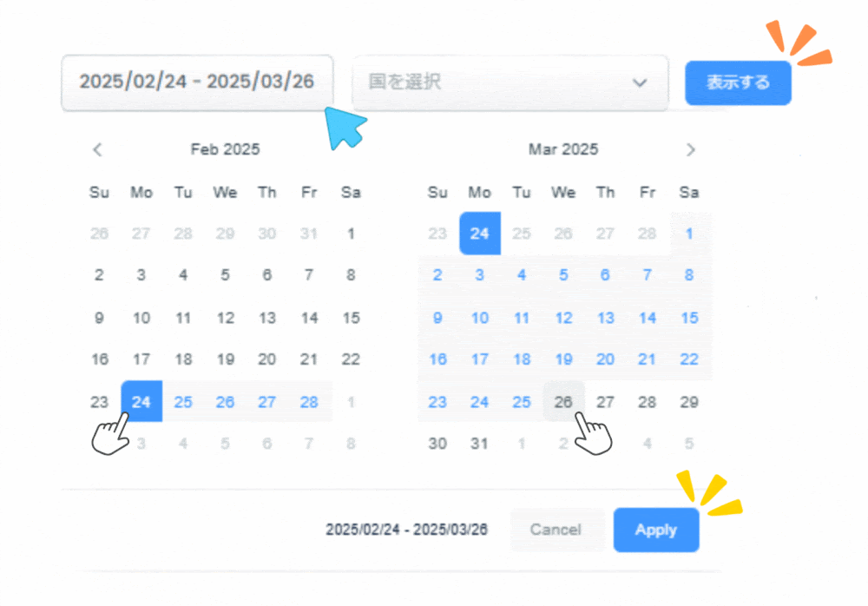Pick March 15 in Mar 2025 calendar
868x606 pixels.
pyautogui.click(x=689, y=318)
